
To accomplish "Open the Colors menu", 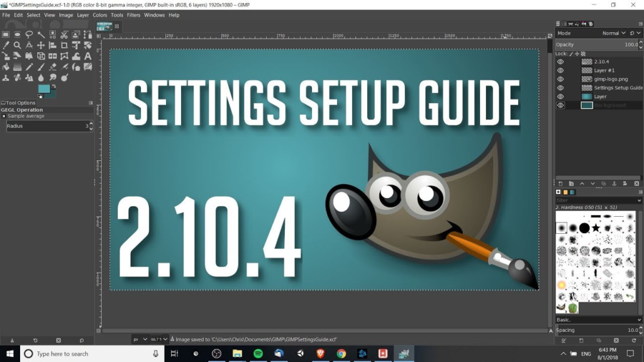I will coord(100,15).
